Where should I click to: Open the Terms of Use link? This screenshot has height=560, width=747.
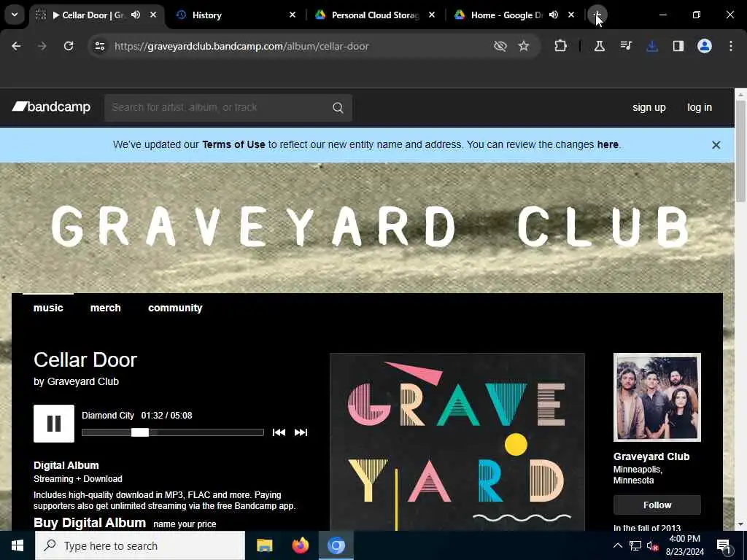coord(233,145)
